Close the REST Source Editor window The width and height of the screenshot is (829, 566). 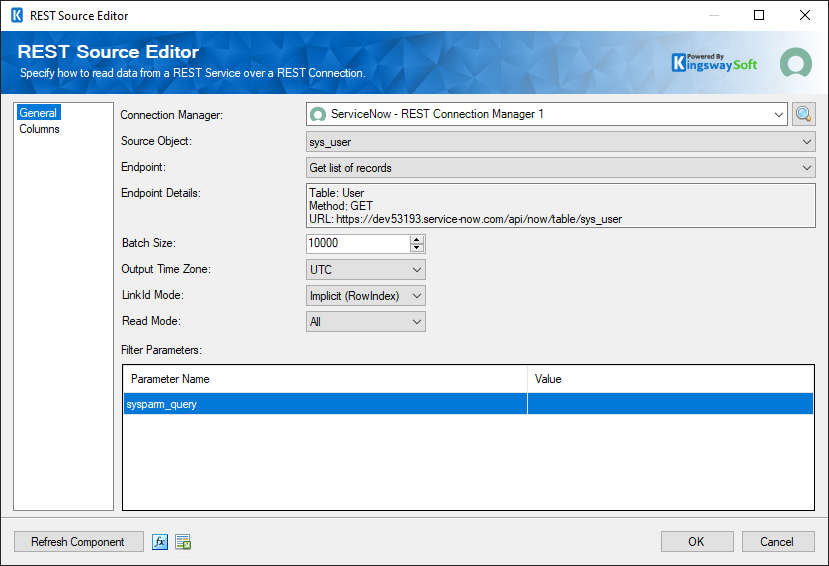805,15
